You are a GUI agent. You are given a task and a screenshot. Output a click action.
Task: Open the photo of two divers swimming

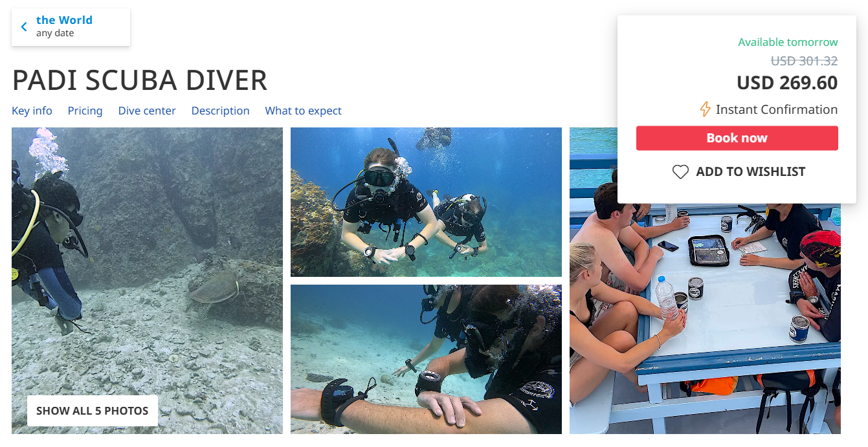tap(426, 202)
